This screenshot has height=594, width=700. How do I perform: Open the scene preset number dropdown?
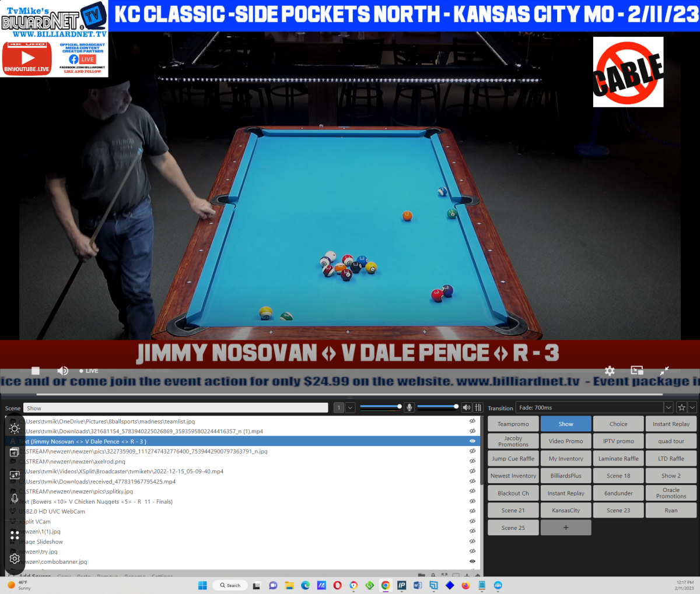click(350, 407)
